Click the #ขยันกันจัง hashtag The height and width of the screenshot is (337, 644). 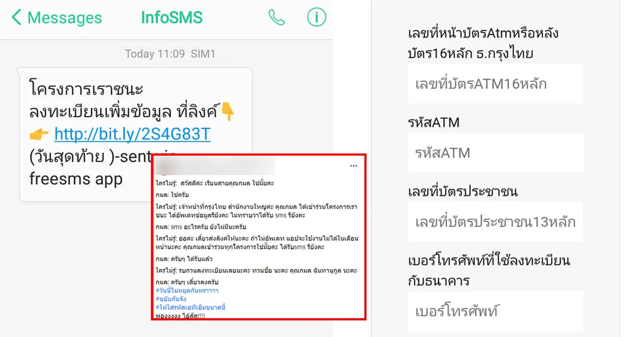tap(171, 299)
